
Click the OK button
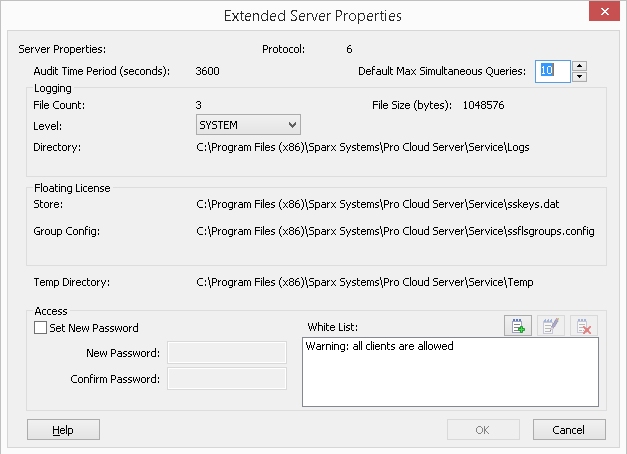pos(483,430)
